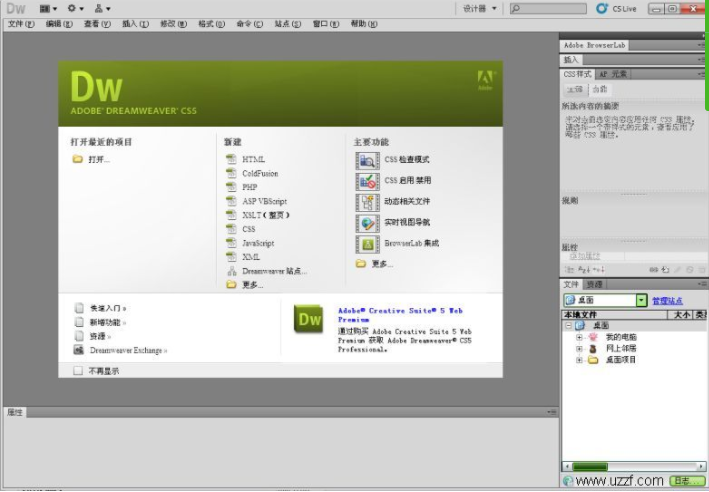709x492 pixels.
Task: Click the CS Live icon in title bar
Action: [x=602, y=8]
